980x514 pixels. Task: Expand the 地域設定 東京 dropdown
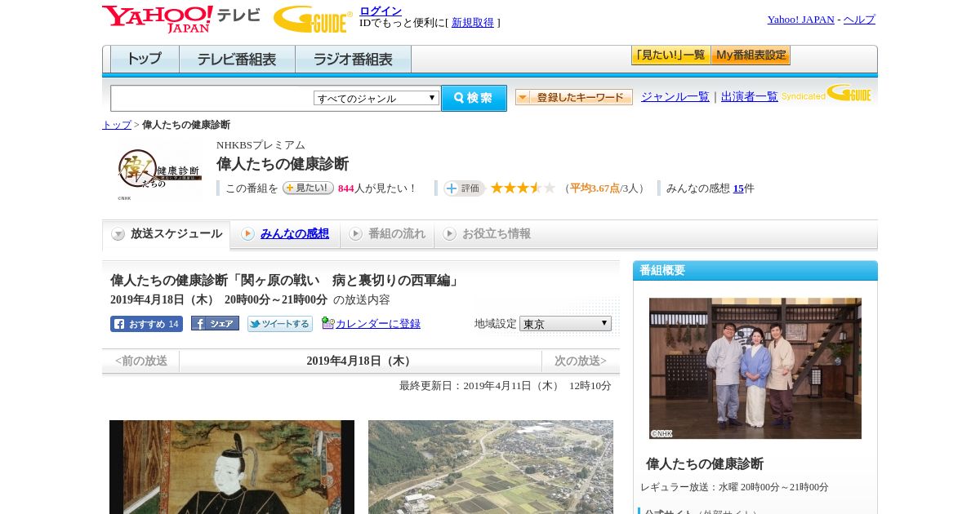(565, 324)
